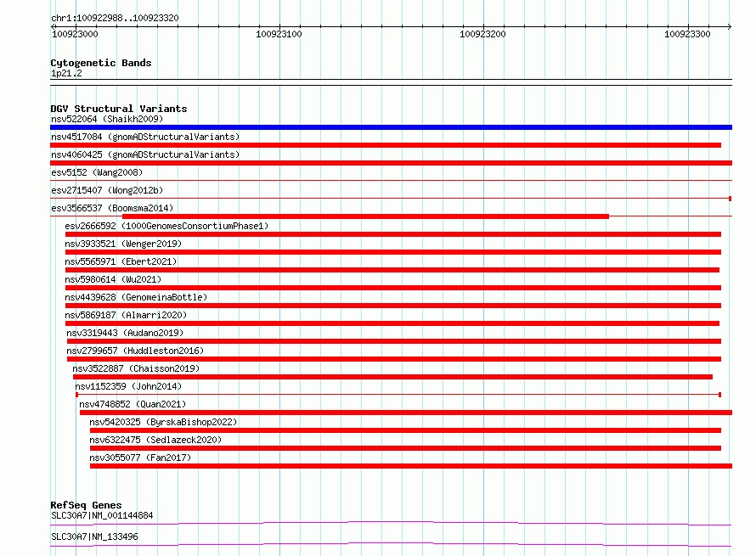
Task: Click the magenta SLC30A7 NM_133496 gene line
Action: 391,544
